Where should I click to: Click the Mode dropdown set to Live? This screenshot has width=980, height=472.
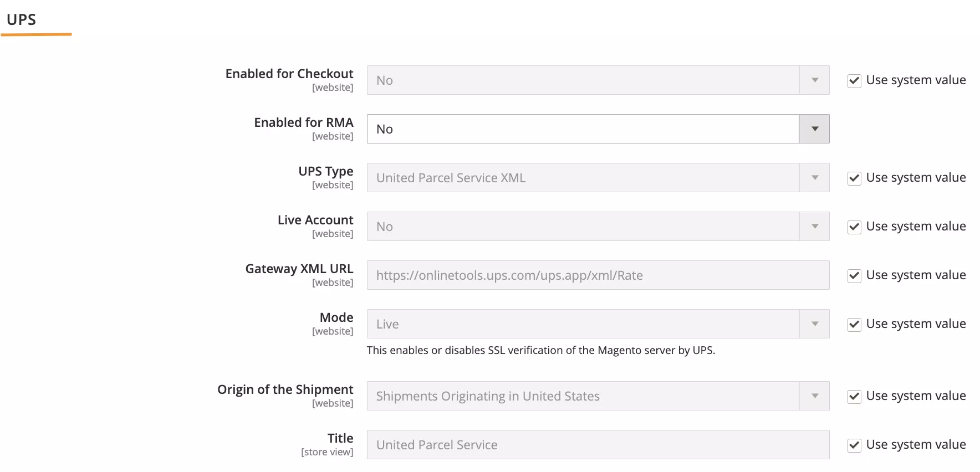582,324
